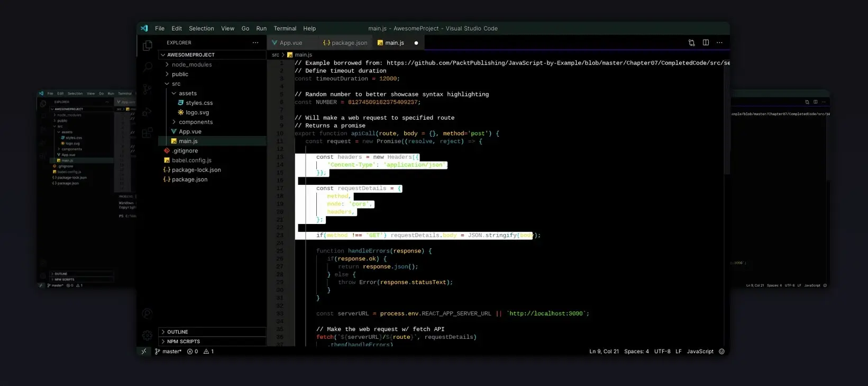Click the unsaved dot on main.js tab
The width and height of the screenshot is (868, 386).
point(416,43)
